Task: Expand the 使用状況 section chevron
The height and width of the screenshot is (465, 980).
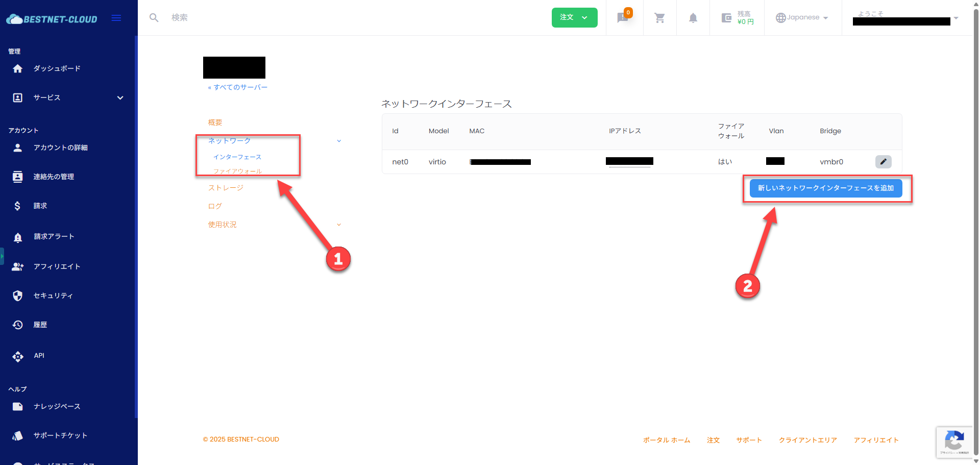Action: (x=339, y=225)
